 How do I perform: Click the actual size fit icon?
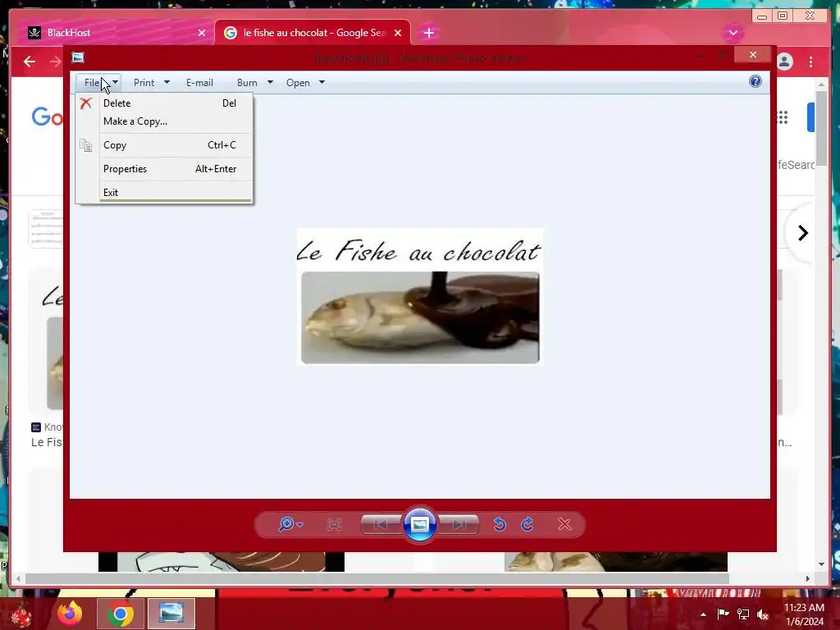pyautogui.click(x=335, y=524)
